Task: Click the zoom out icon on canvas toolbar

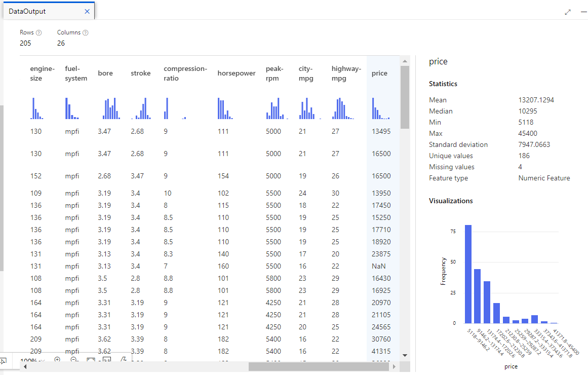Action: coord(74,360)
